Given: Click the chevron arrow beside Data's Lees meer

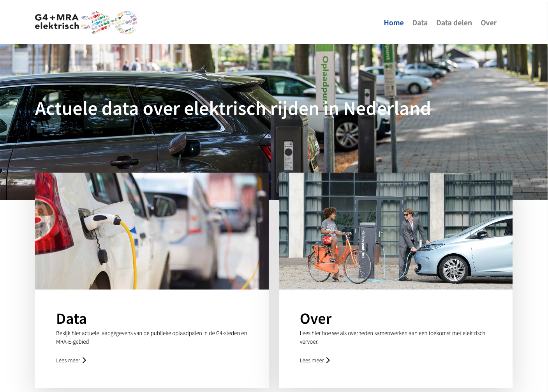Looking at the screenshot, I should (84, 360).
